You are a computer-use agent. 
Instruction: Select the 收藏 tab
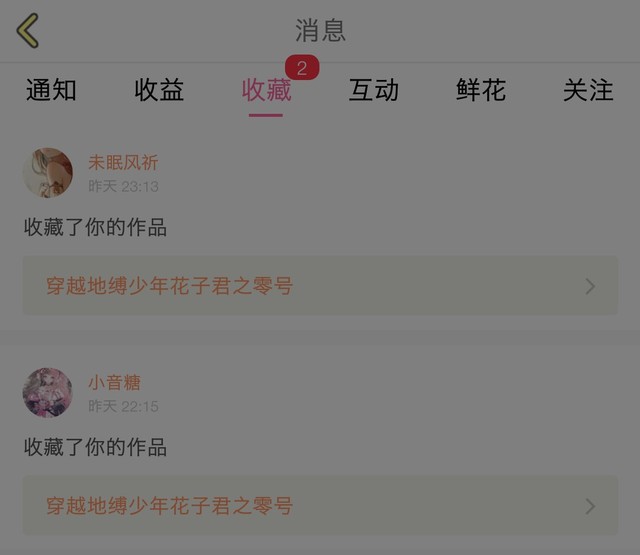[266, 90]
